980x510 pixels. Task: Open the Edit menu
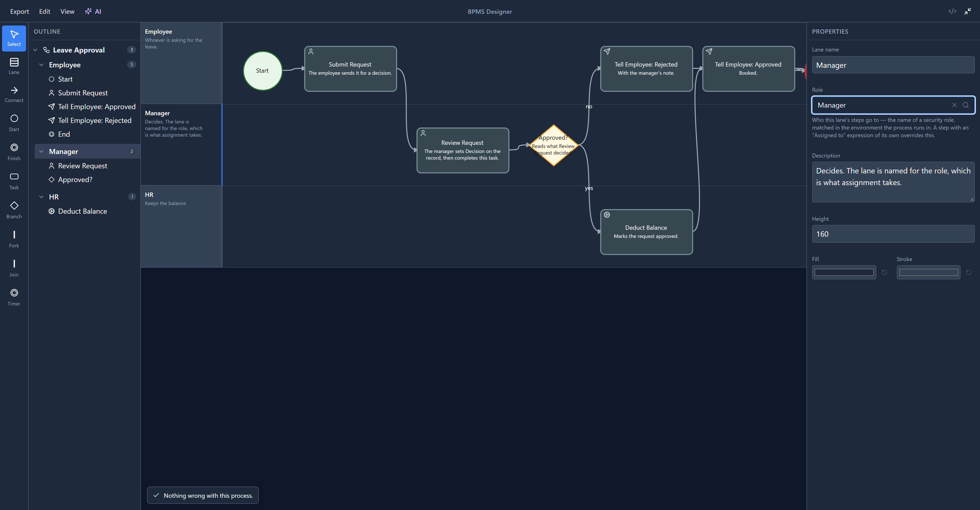(x=44, y=11)
